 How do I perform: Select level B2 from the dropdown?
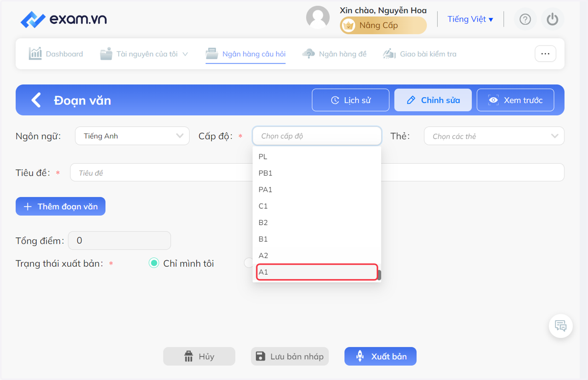(x=317, y=223)
